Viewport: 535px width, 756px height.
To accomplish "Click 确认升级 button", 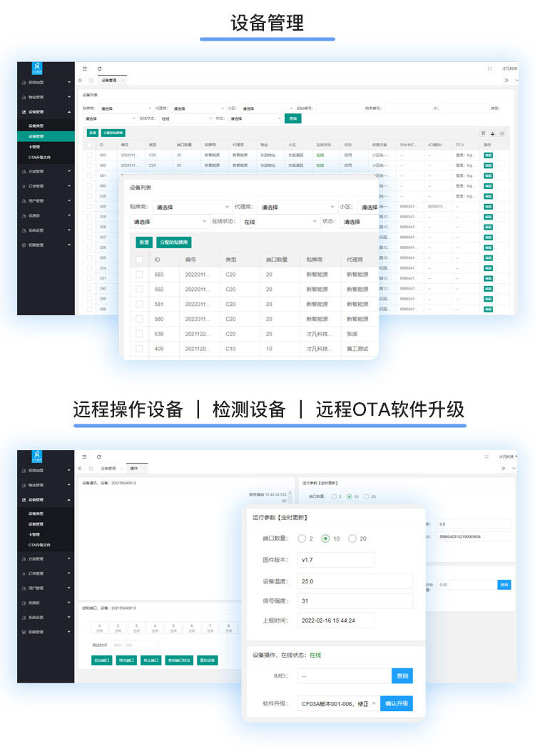I will point(397,703).
